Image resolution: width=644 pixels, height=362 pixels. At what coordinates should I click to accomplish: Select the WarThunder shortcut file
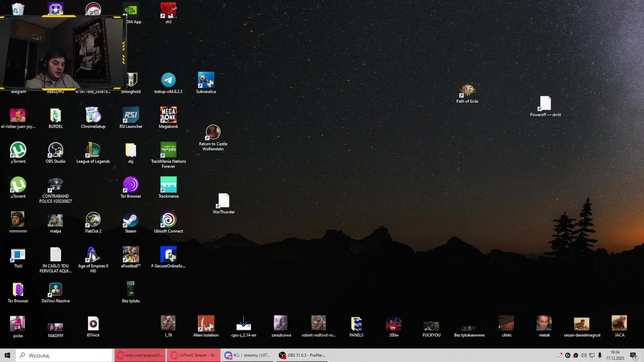coord(223,204)
